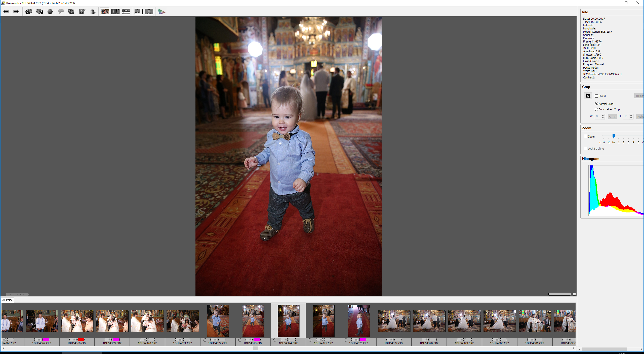Click the sidebar horizontal scrollbar
Image resolution: width=644 pixels, height=354 pixels.
(604, 349)
